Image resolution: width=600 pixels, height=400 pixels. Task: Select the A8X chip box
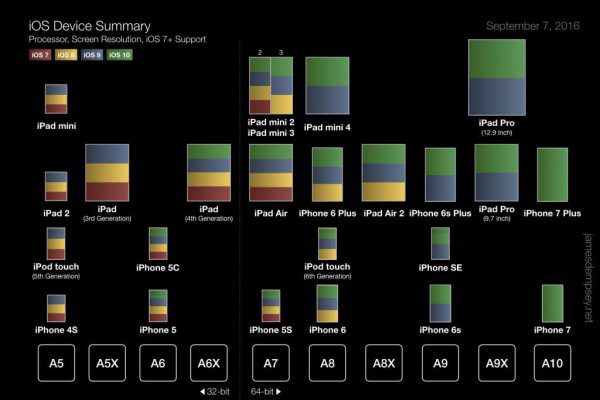384,363
